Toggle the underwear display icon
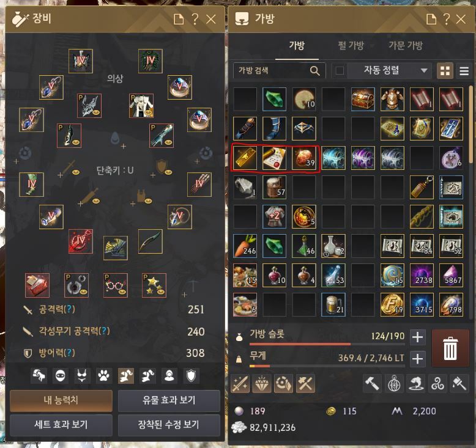 [x=82, y=376]
